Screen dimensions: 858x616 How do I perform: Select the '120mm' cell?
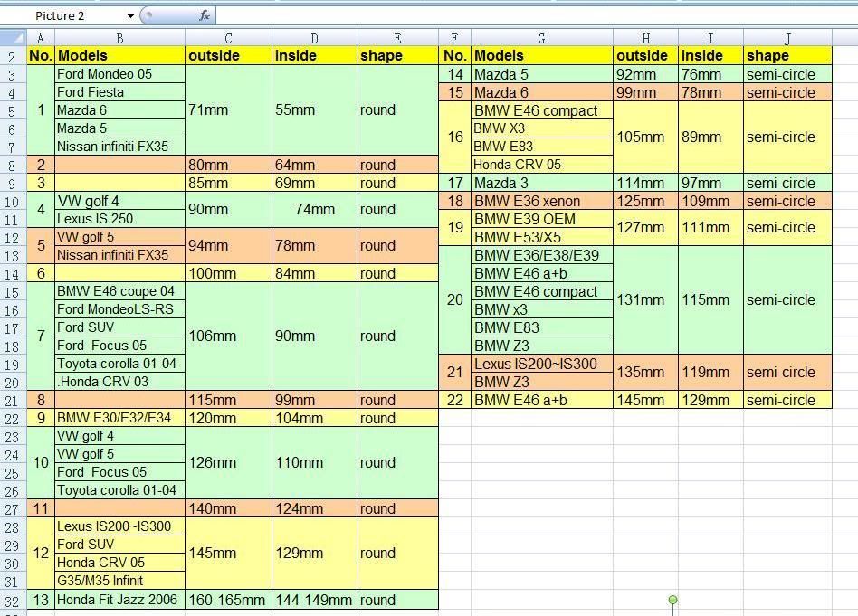(x=228, y=418)
